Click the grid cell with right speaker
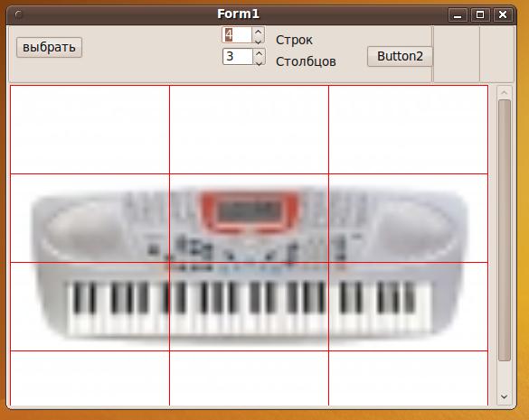 click(x=408, y=218)
